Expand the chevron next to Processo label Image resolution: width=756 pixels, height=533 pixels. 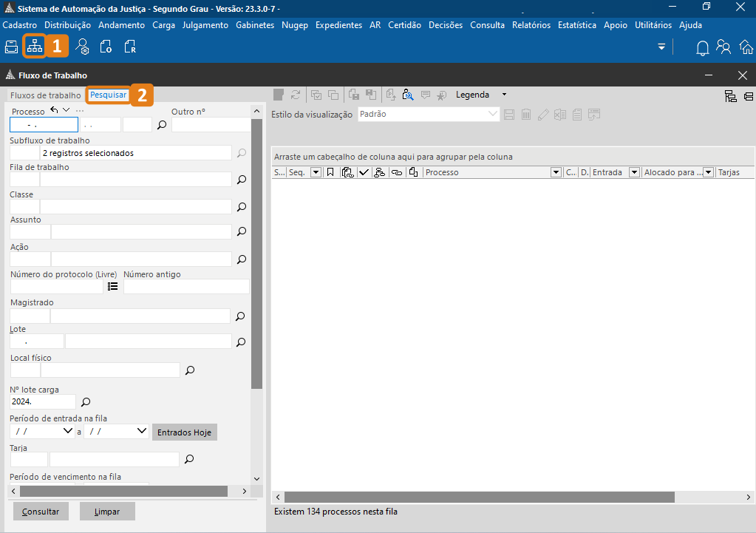coord(66,110)
